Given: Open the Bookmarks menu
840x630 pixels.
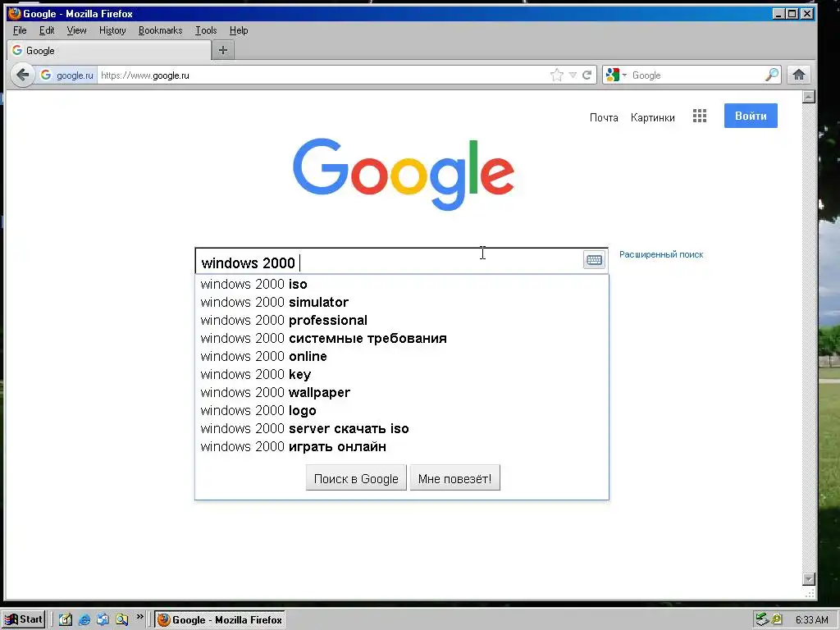Looking at the screenshot, I should pyautogui.click(x=160, y=30).
